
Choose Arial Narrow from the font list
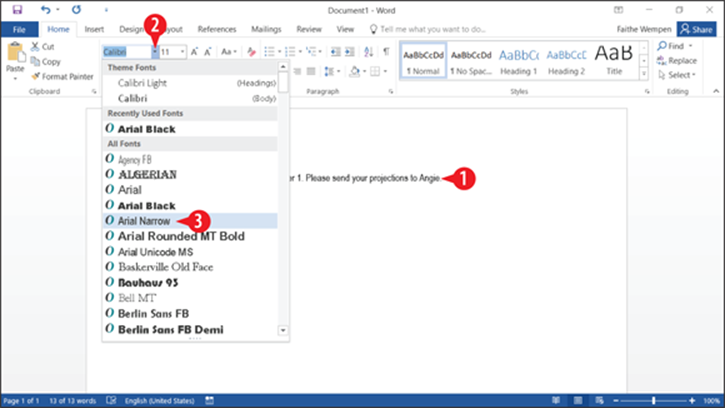pos(190,221)
